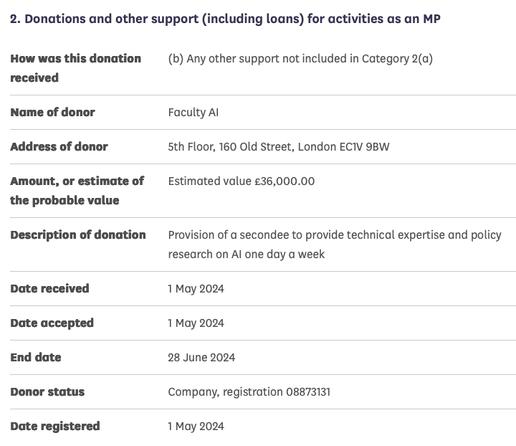Click 'How was this donation received' label
The height and width of the screenshot is (446, 516).
(x=76, y=68)
